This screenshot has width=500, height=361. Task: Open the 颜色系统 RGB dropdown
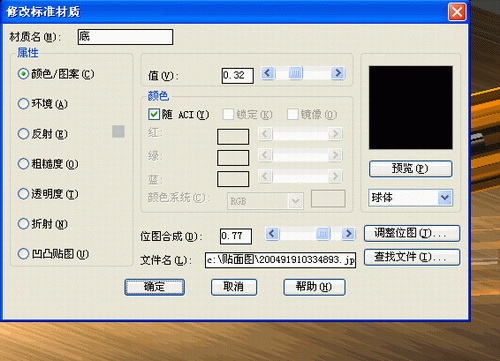[x=265, y=201]
